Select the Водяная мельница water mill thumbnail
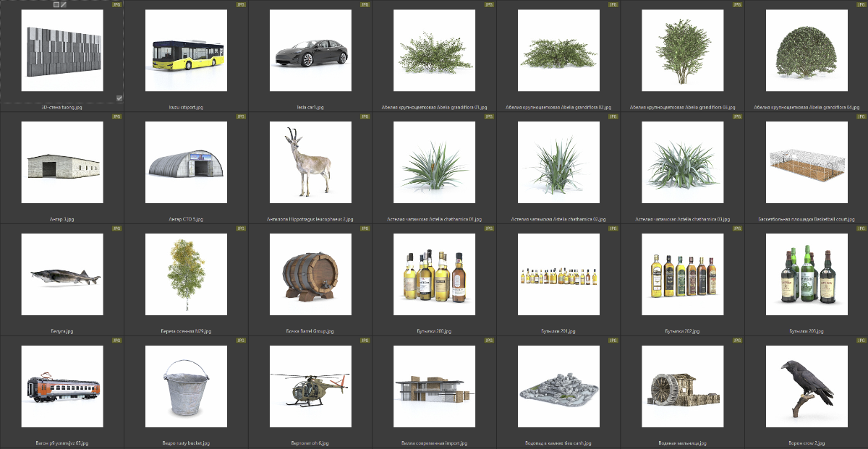Viewport: 868px width, 449px height. coord(682,387)
